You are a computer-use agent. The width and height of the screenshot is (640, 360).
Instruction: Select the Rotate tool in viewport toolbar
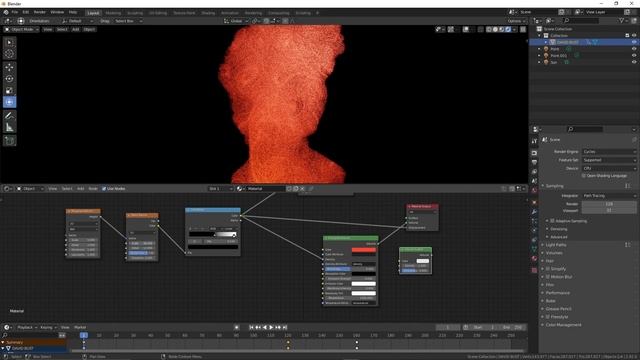9,79
